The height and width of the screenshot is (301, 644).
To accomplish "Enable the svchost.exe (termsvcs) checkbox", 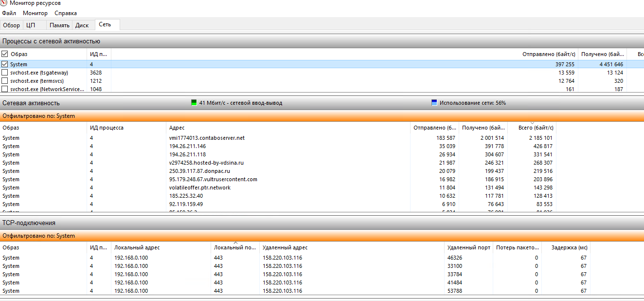I will (5, 81).
